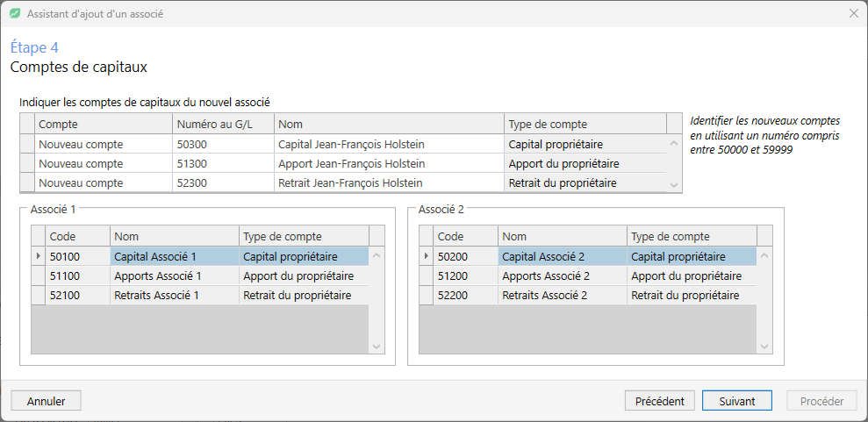Click the green leaf app icon in title bar
The height and width of the screenshot is (422, 868).
(15, 14)
